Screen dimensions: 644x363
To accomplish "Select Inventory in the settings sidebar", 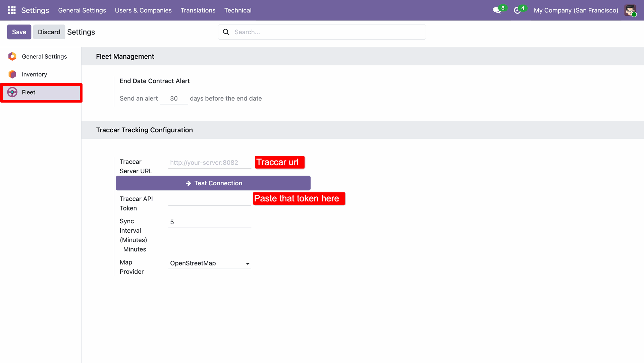I will 41,74.
